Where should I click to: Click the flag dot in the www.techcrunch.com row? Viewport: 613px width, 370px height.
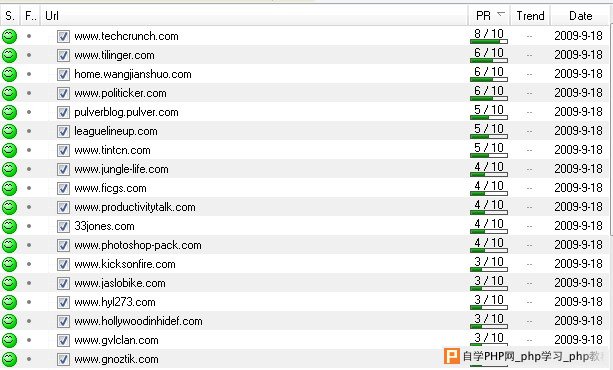pos(29,36)
